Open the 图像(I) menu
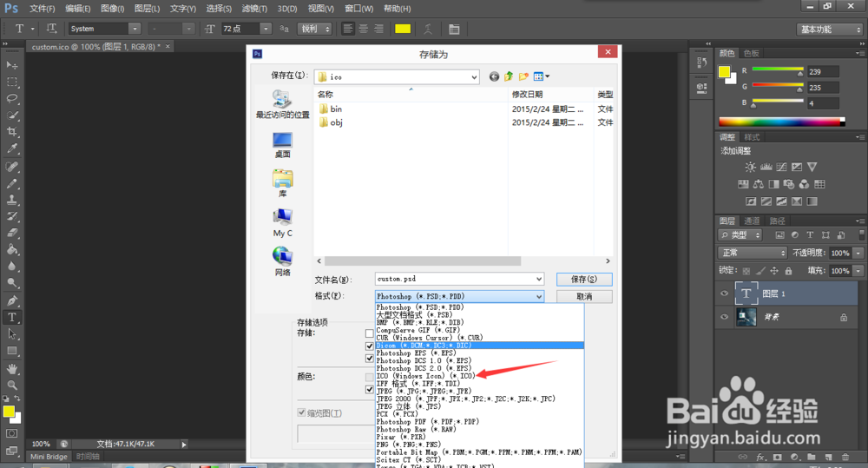 113,9
